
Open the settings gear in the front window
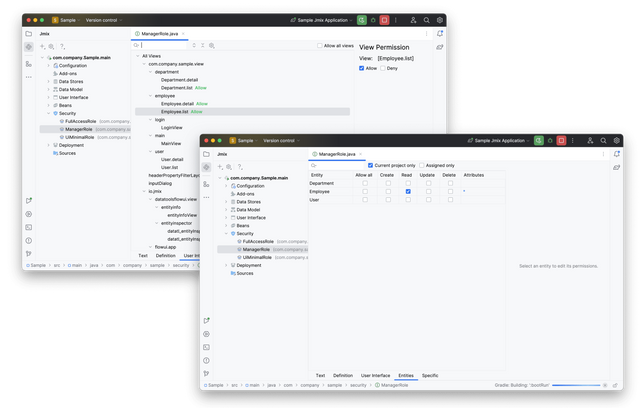(616, 140)
